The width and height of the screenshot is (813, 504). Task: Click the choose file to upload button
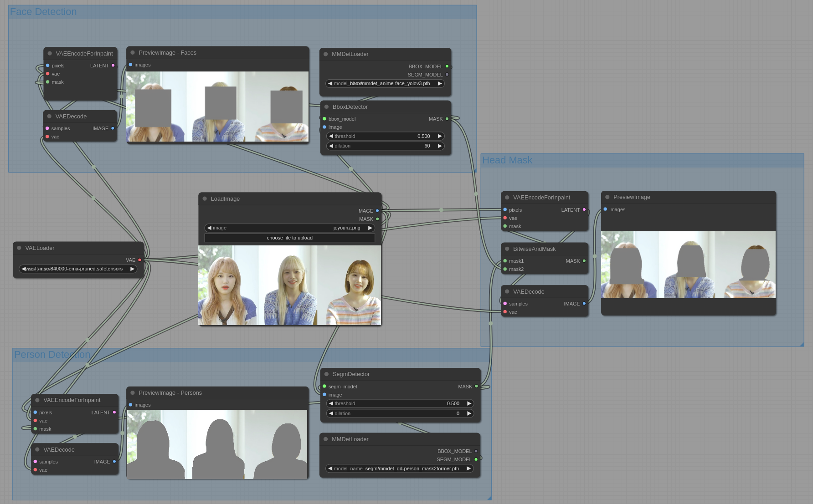pos(290,238)
